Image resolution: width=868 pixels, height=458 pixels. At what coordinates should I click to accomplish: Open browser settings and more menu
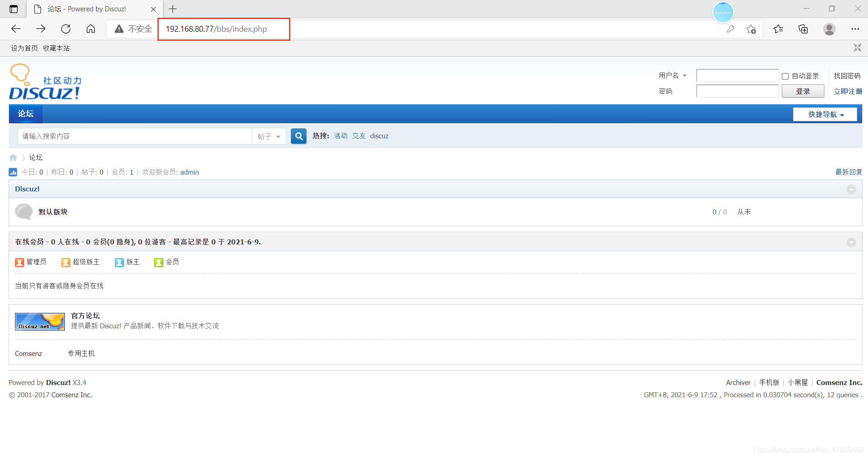[x=855, y=29]
